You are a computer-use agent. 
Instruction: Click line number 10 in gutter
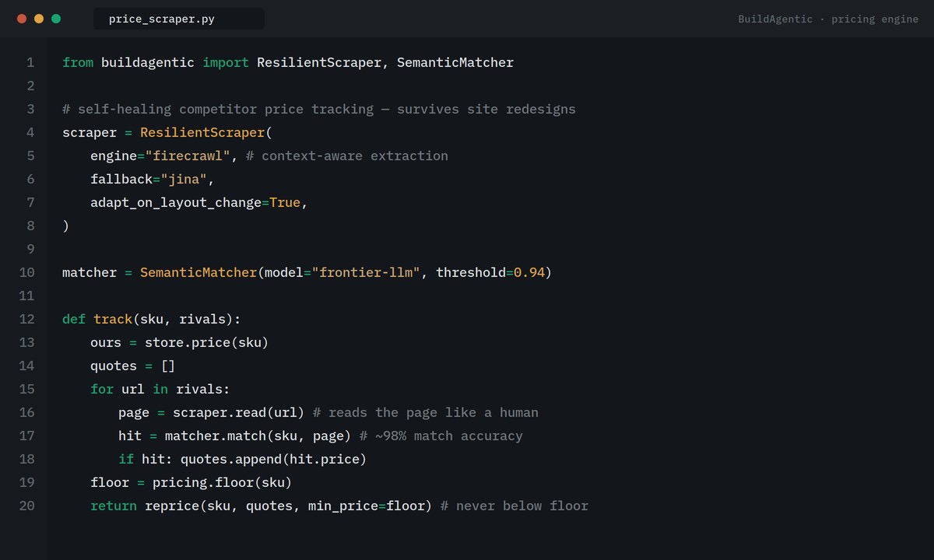26,272
